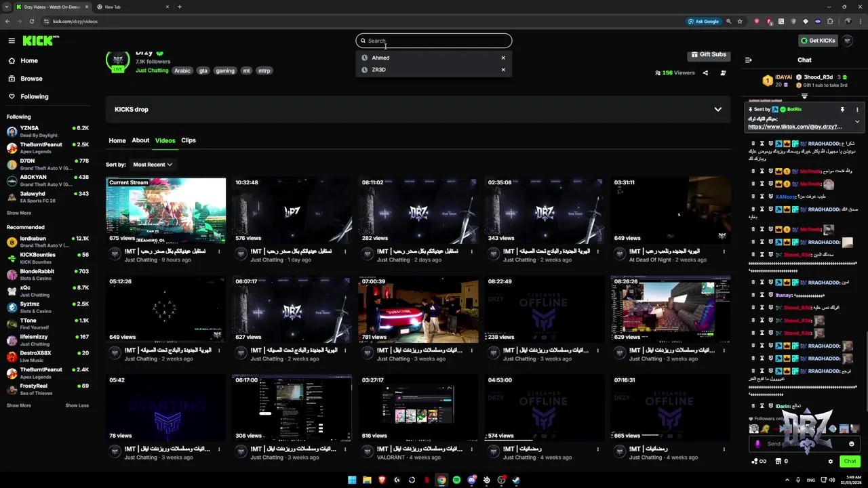868x488 pixels.
Task: Click the Send a message chat field
Action: (804, 444)
